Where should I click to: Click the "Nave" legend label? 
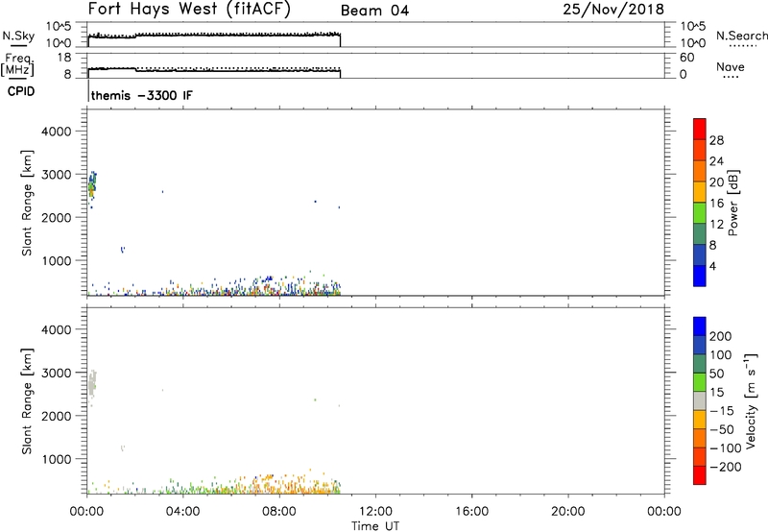point(731,66)
